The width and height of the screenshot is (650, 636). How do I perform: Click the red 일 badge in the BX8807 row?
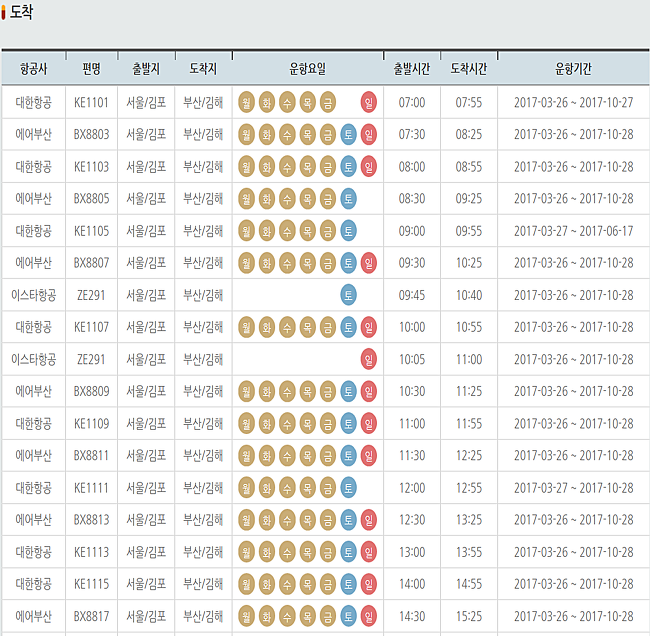(x=369, y=263)
